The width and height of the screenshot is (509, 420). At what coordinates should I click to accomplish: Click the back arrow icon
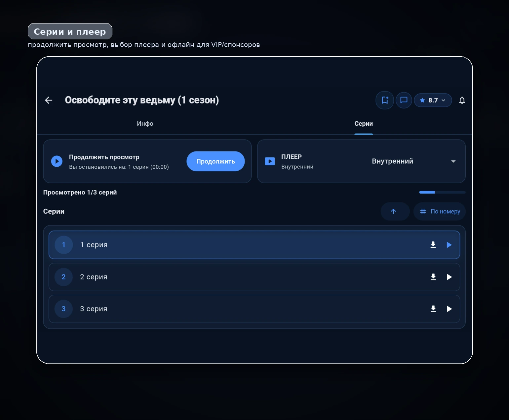pyautogui.click(x=49, y=100)
